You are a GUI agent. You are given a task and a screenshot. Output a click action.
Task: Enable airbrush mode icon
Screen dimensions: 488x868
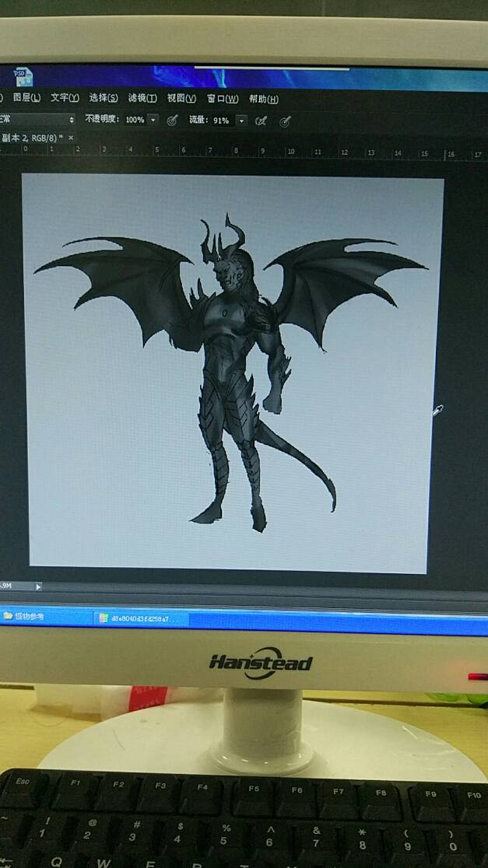(261, 121)
